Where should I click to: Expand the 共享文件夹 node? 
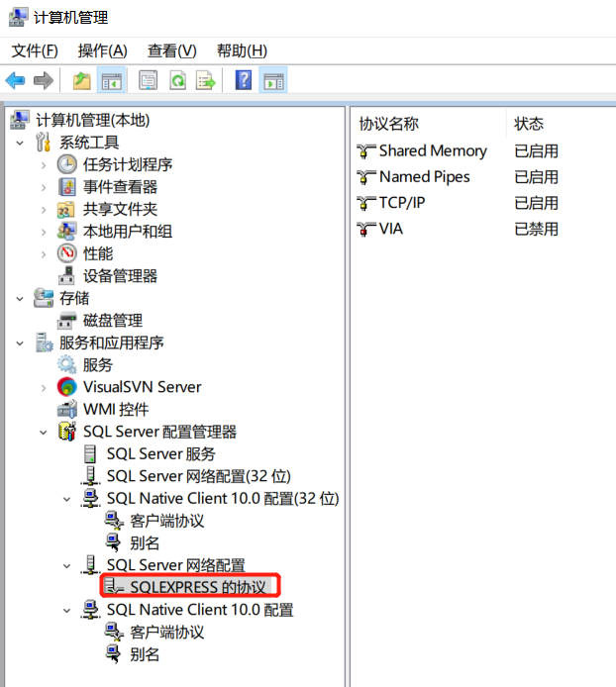(44, 210)
